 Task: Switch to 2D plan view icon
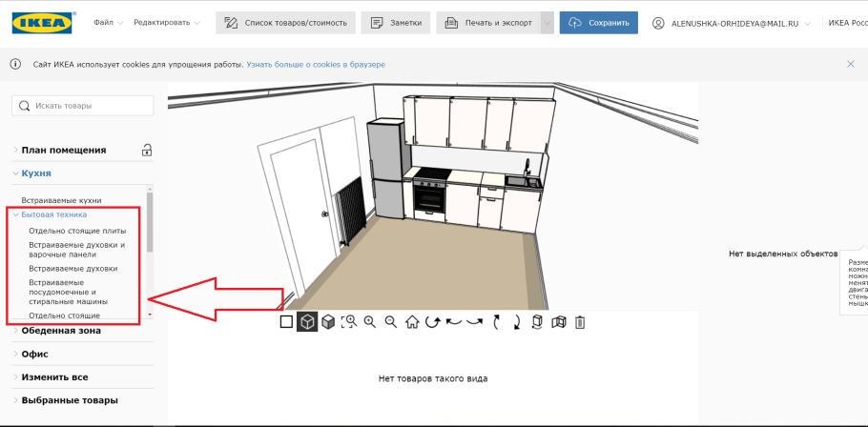coord(286,322)
